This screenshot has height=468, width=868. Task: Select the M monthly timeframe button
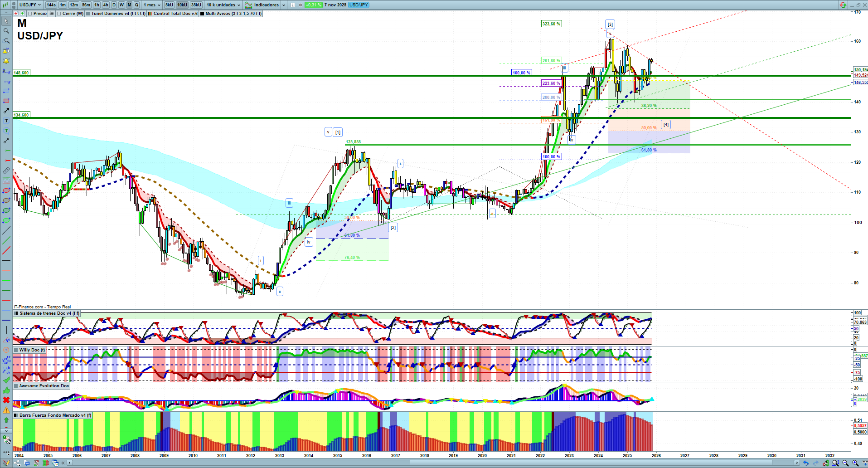click(x=129, y=5)
